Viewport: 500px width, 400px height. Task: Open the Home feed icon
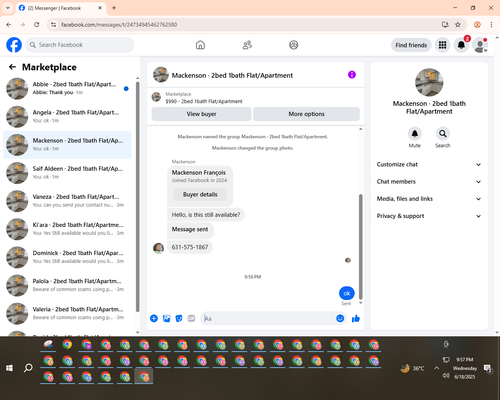click(200, 45)
